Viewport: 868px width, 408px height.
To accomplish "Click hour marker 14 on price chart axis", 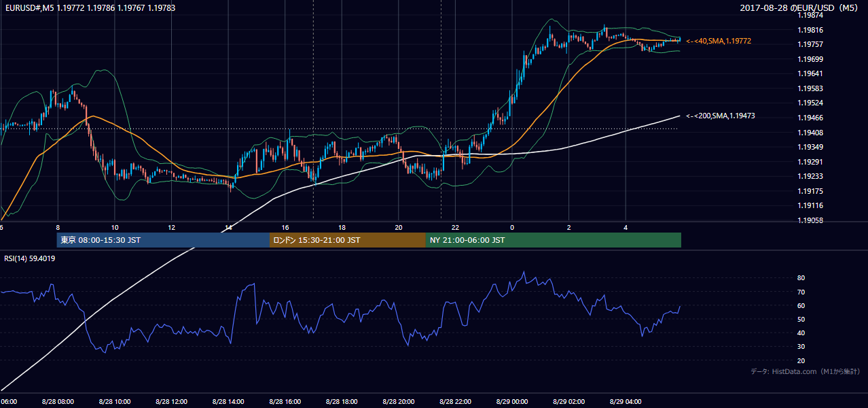I will pos(228,228).
